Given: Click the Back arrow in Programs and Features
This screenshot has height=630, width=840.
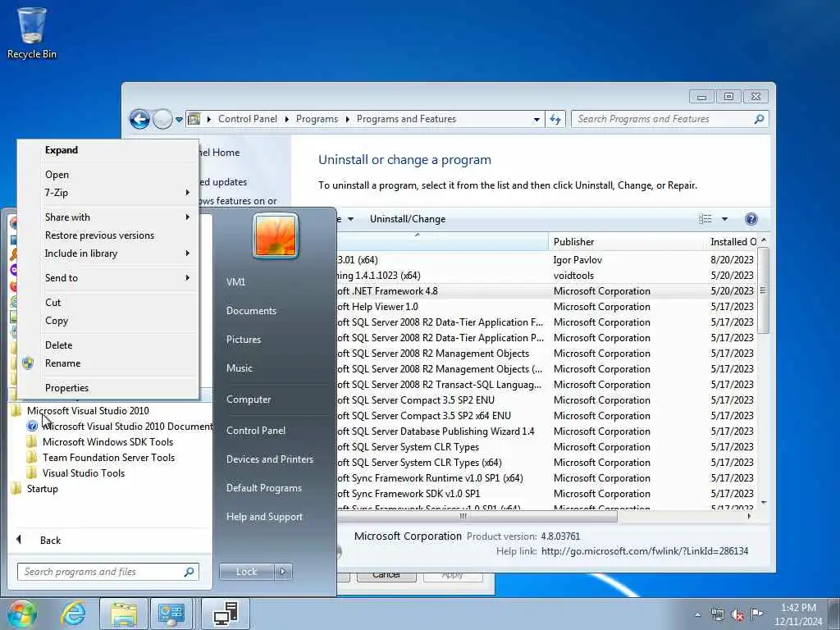Looking at the screenshot, I should 139,119.
